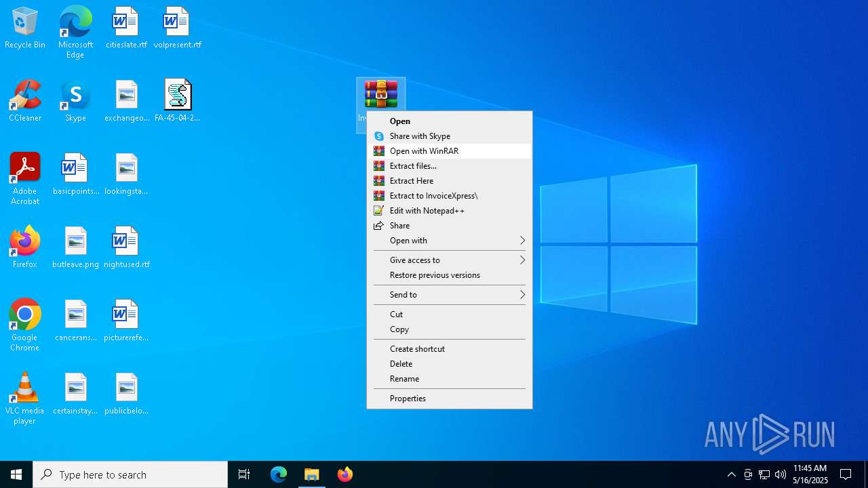Image resolution: width=868 pixels, height=488 pixels.
Task: Open Microsoft Edge from taskbar
Action: pos(279,474)
